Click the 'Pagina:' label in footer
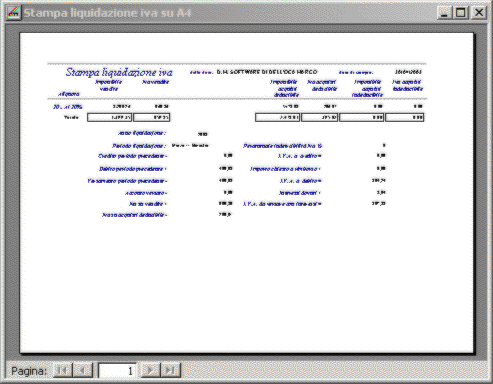Viewport: 493px width, 384px height. 29,371
